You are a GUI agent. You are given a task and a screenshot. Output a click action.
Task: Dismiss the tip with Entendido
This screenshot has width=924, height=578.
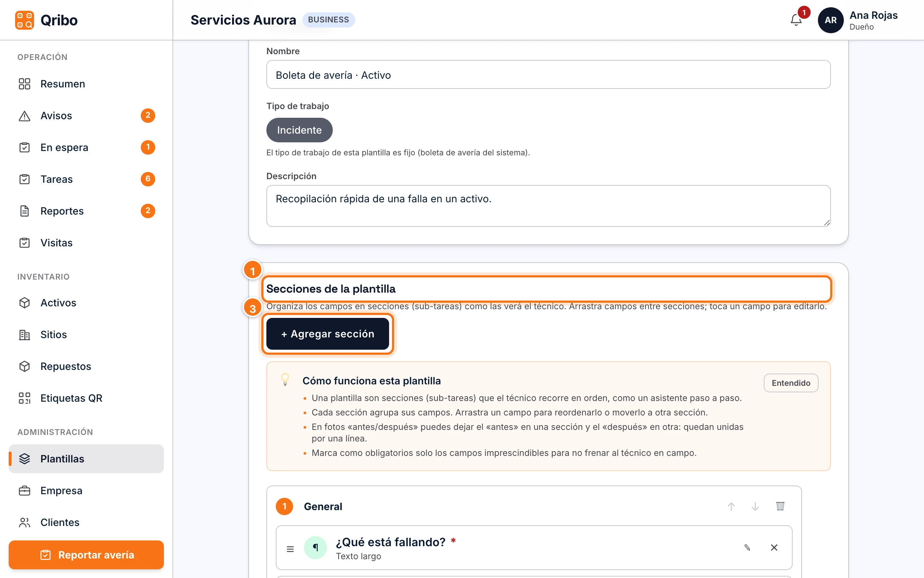791,383
